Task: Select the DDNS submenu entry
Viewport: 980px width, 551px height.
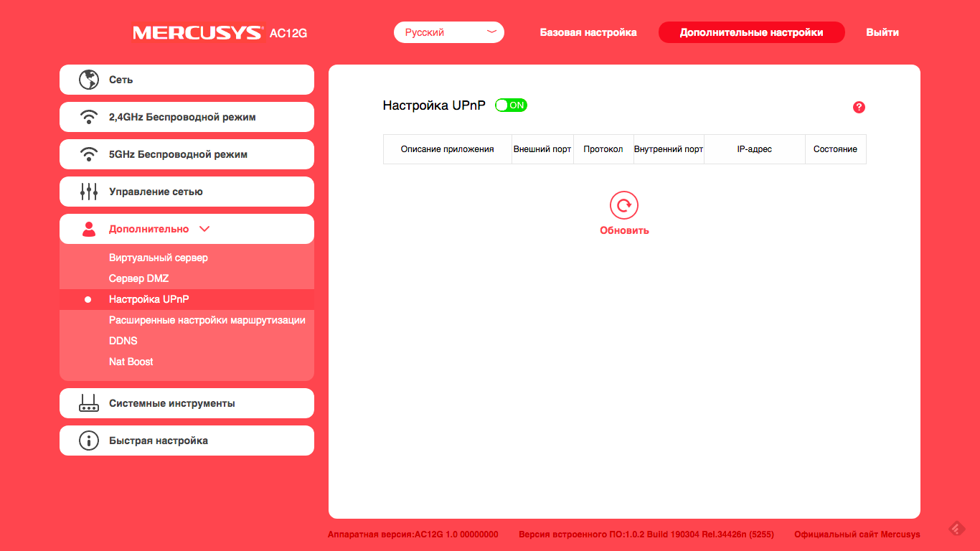Action: pyautogui.click(x=123, y=341)
